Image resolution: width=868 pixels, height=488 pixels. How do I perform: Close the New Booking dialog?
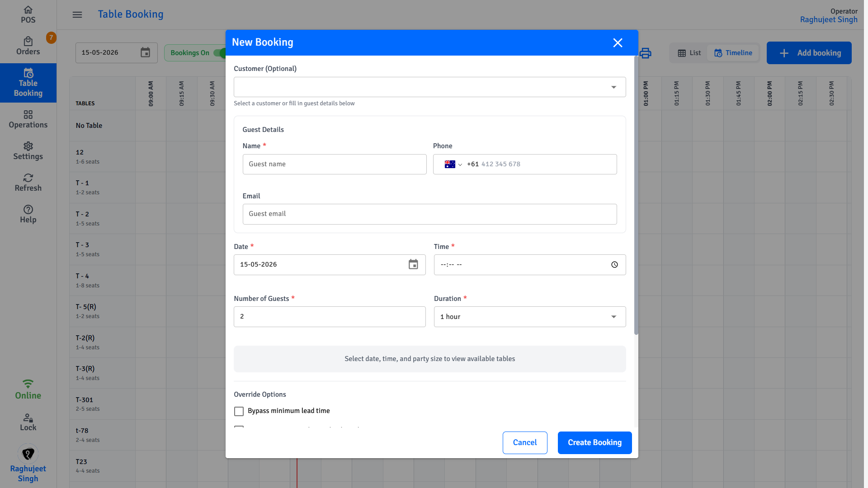(x=618, y=42)
